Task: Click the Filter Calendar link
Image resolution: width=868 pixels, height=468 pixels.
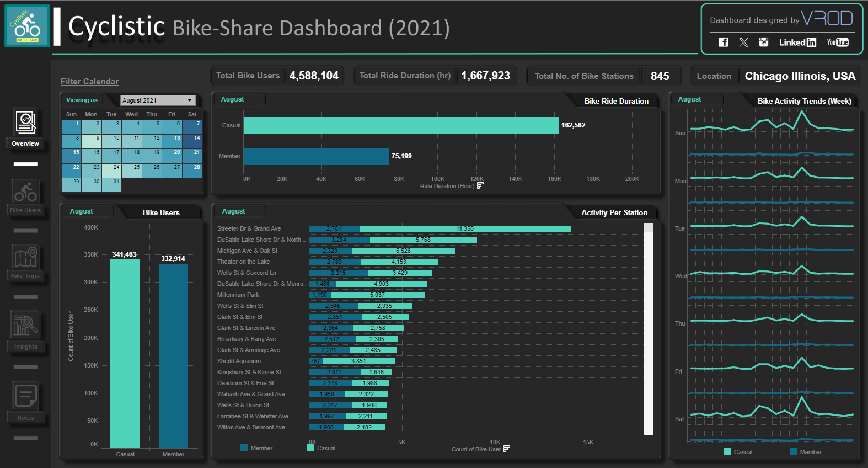Action: pyautogui.click(x=89, y=81)
